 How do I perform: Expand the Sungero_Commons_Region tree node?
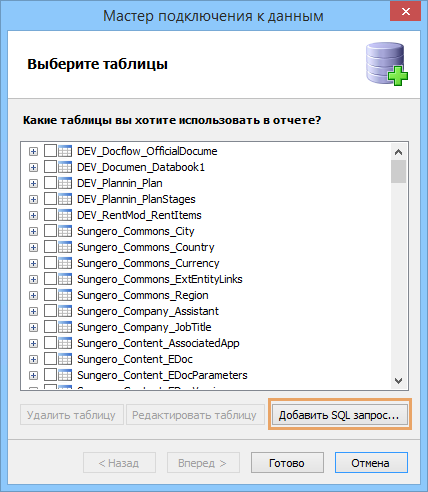pos(33,295)
